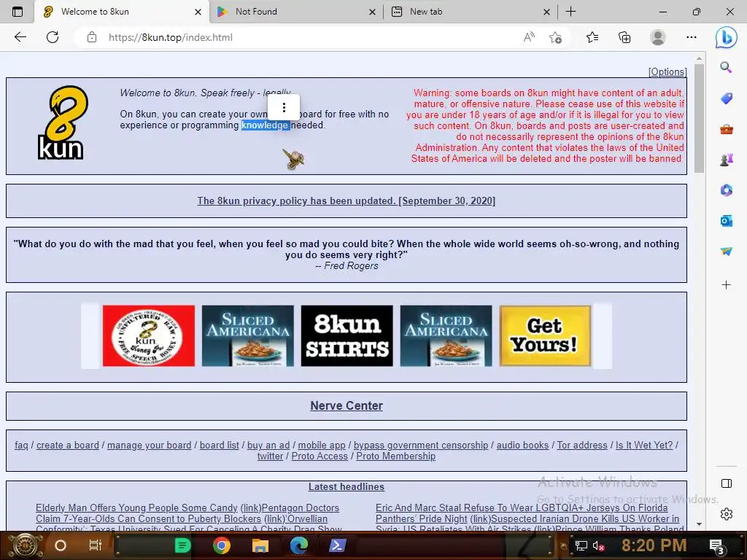Screen dimensions: 747x560
Task: Open the Bing chat sidebar button
Action: click(726, 37)
